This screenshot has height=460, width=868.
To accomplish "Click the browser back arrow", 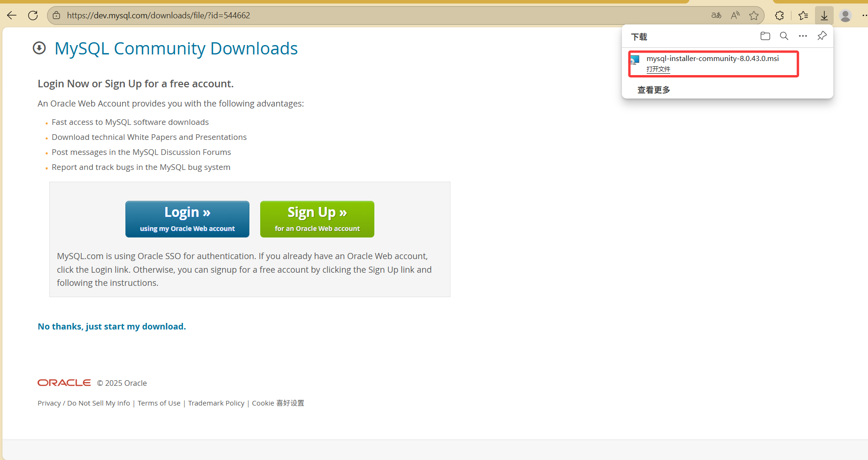I will pos(12,15).
